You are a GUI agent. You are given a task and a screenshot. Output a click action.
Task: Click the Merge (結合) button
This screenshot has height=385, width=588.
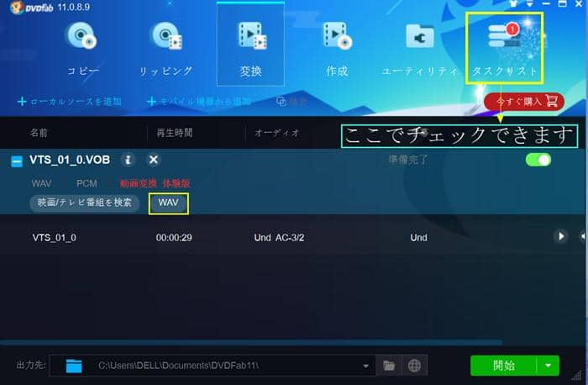click(x=292, y=102)
